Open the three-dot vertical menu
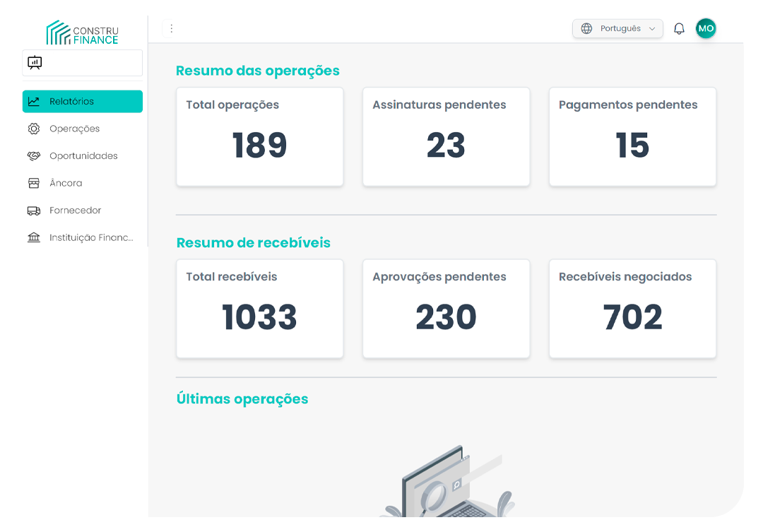Image resolution: width=763 pixels, height=532 pixels. [171, 29]
